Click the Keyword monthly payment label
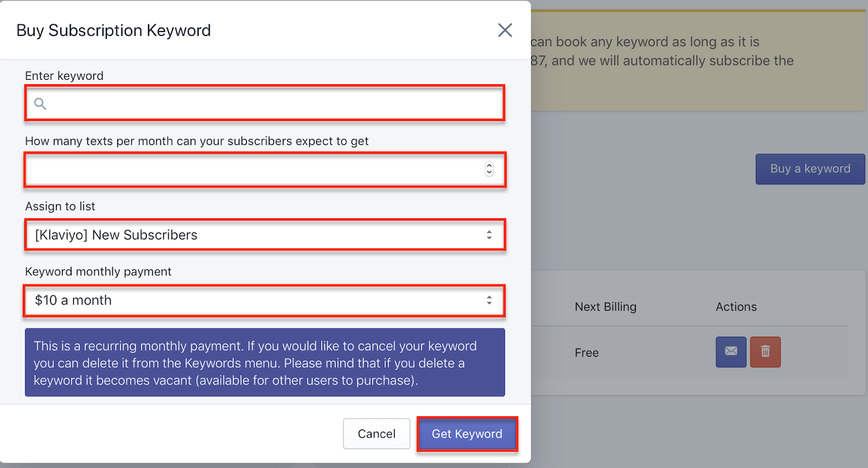This screenshot has height=468, width=868. click(x=98, y=271)
